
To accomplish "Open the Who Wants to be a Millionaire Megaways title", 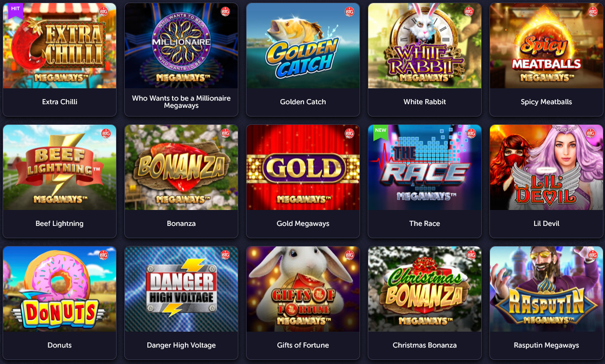I will pyautogui.click(x=181, y=102).
